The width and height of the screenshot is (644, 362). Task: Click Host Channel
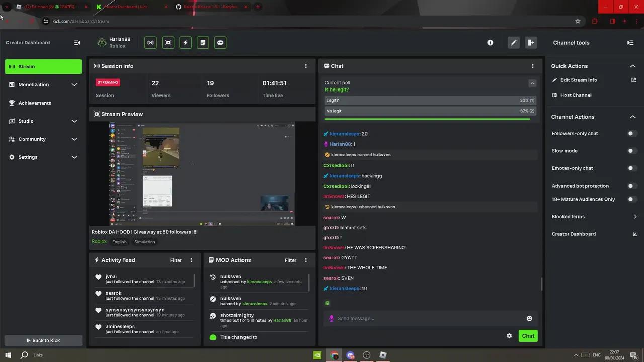[576, 95]
